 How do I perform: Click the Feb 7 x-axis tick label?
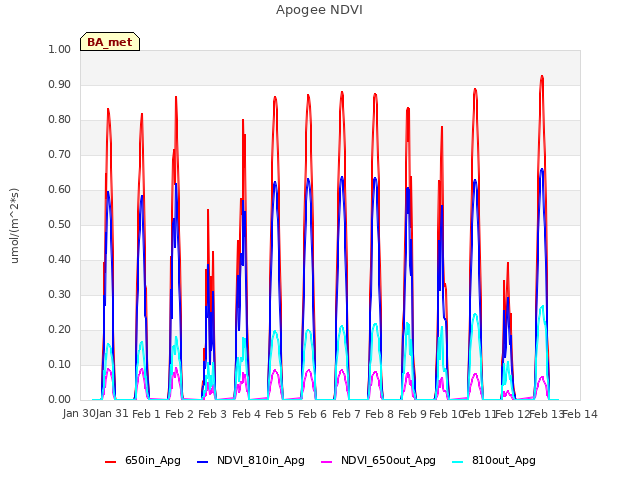pos(346,414)
